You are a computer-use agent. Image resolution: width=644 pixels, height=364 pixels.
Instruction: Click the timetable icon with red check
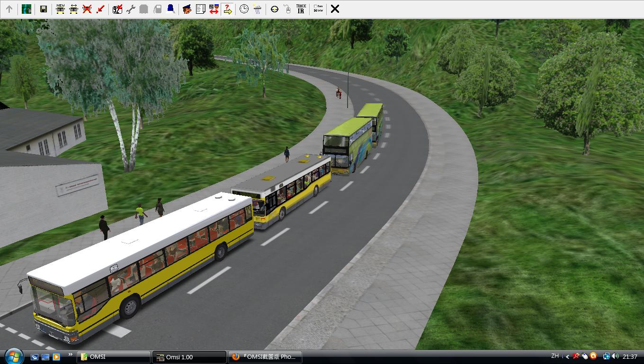pyautogui.click(x=117, y=9)
